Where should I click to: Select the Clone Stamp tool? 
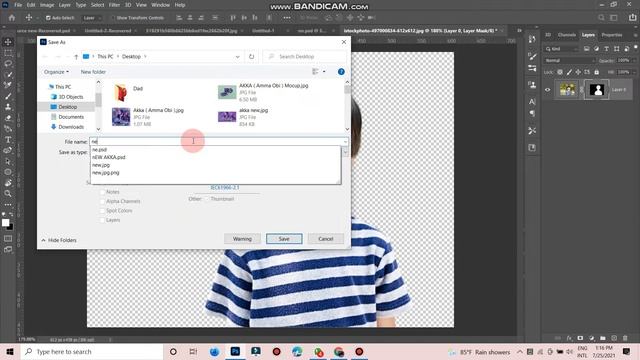(8, 107)
